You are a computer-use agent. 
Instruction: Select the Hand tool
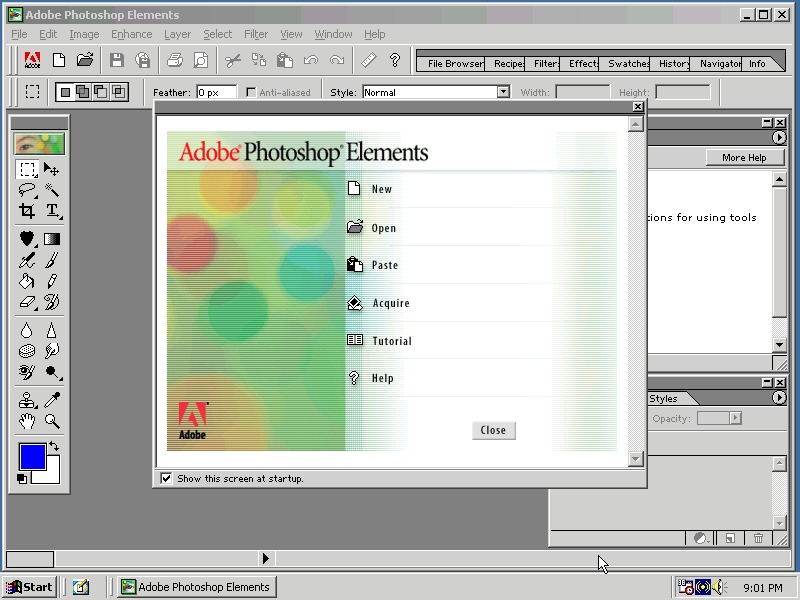[27, 421]
